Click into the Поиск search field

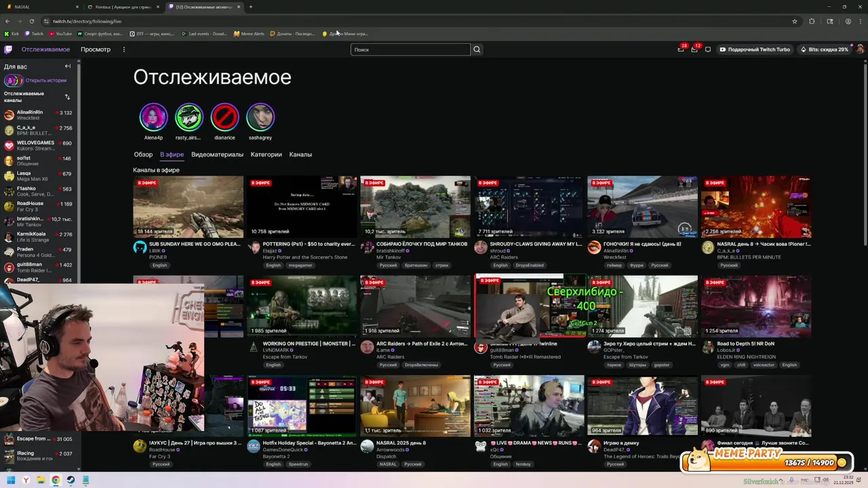pyautogui.click(x=410, y=49)
